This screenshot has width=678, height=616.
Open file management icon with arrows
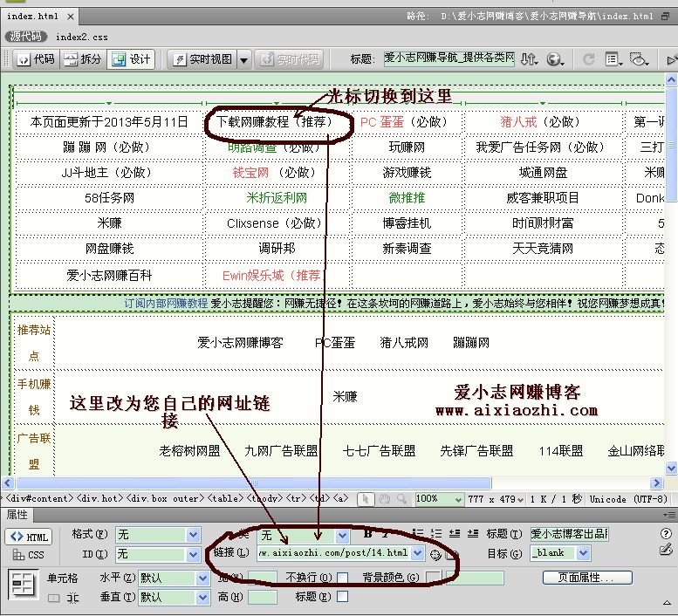pyautogui.click(x=529, y=59)
